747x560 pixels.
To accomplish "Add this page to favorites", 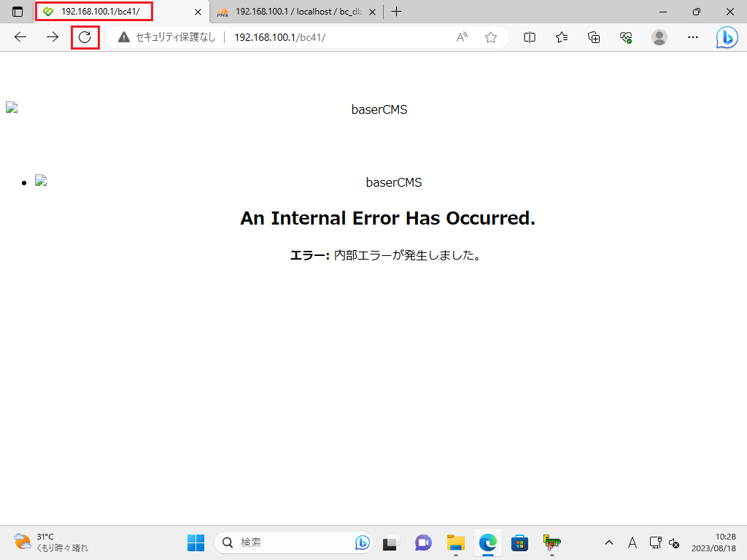I will 491,37.
